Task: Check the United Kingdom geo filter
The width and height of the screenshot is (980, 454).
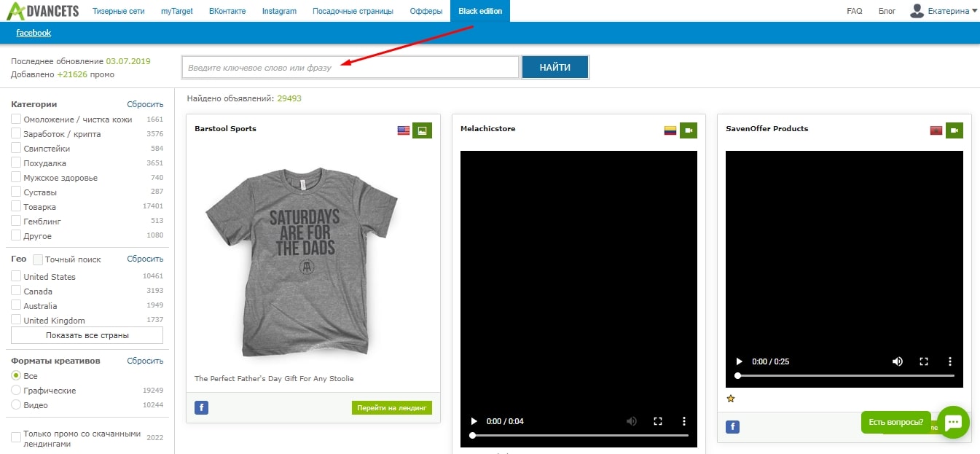Action: 16,320
